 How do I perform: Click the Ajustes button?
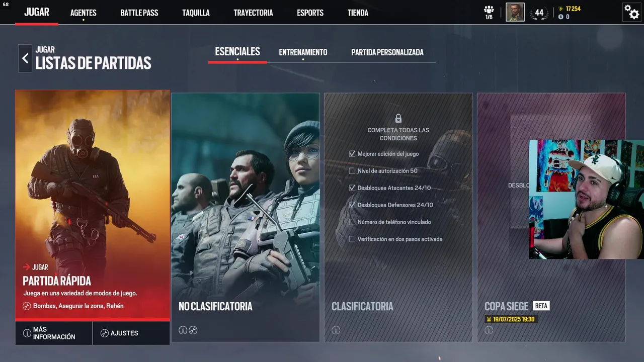click(131, 333)
